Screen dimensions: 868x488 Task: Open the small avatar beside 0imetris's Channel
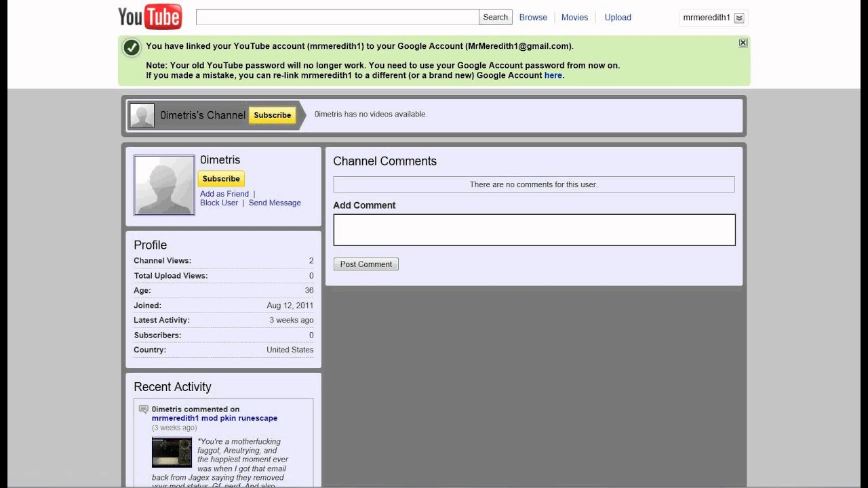(142, 115)
